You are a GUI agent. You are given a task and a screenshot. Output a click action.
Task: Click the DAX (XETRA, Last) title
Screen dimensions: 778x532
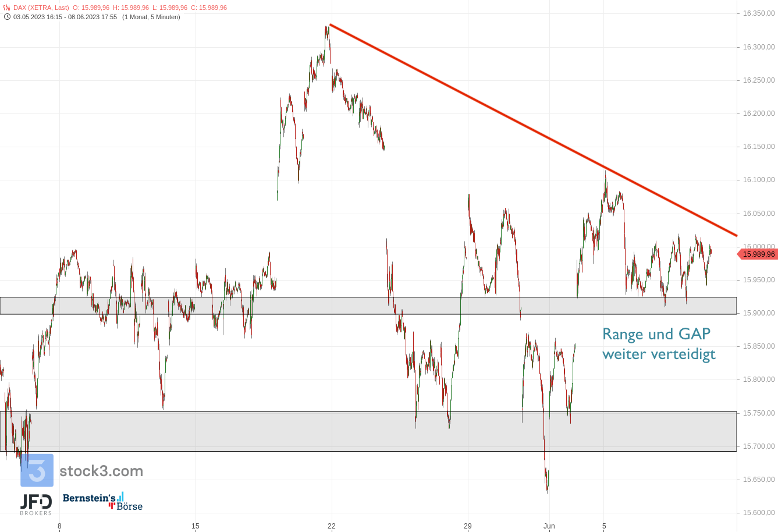[x=41, y=8]
